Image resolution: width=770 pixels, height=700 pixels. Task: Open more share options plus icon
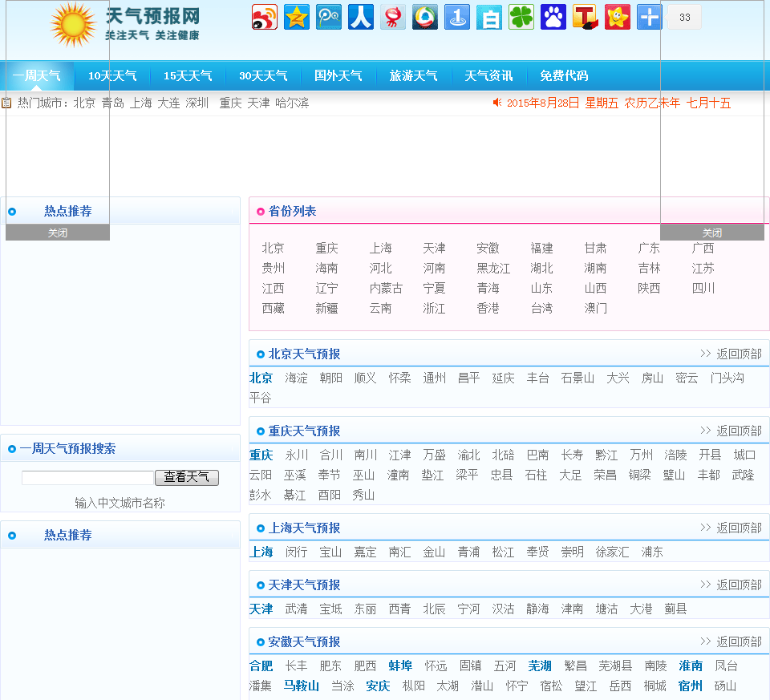coord(649,17)
